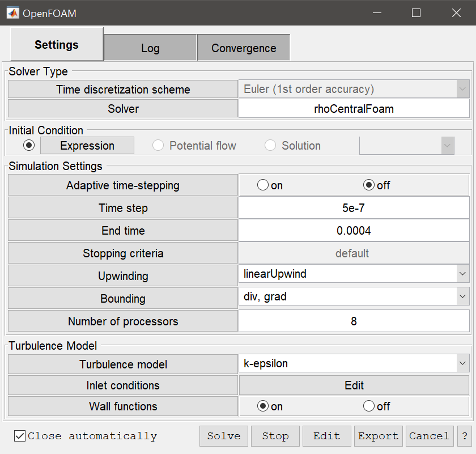Image resolution: width=476 pixels, height=454 pixels.
Task: Select the Expression initial condition radio button
Action: click(29, 146)
